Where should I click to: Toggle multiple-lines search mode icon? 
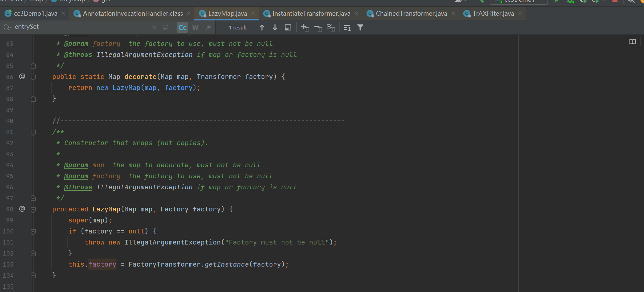(x=347, y=28)
